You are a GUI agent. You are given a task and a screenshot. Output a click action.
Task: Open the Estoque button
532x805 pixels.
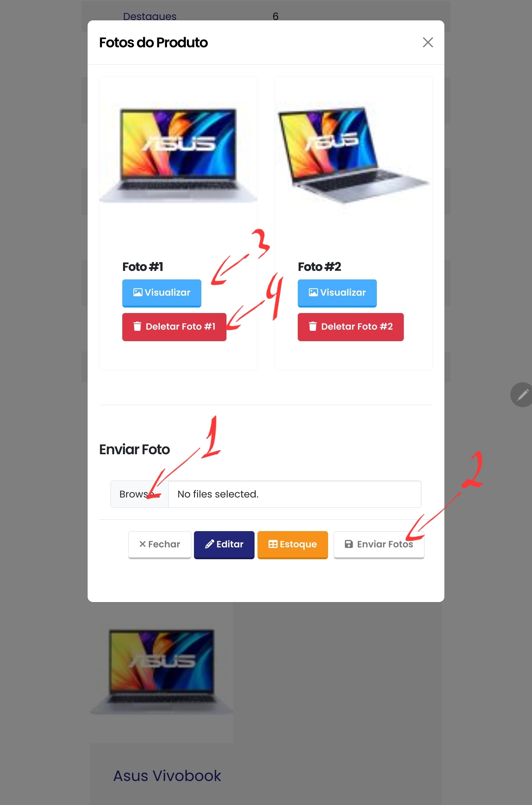293,544
